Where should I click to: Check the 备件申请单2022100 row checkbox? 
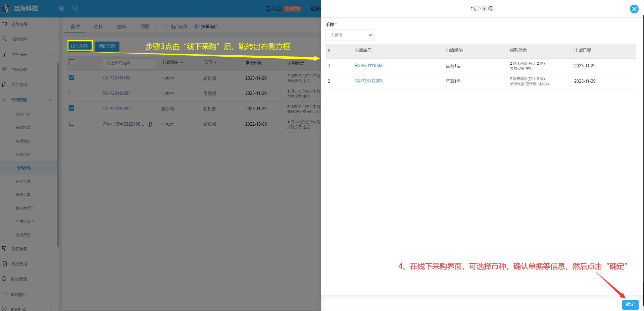click(71, 123)
